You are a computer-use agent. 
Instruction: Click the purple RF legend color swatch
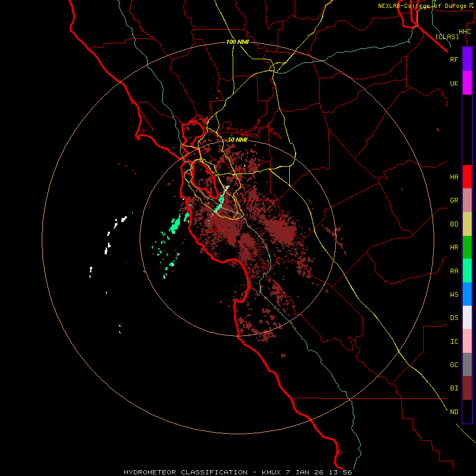[x=467, y=59]
